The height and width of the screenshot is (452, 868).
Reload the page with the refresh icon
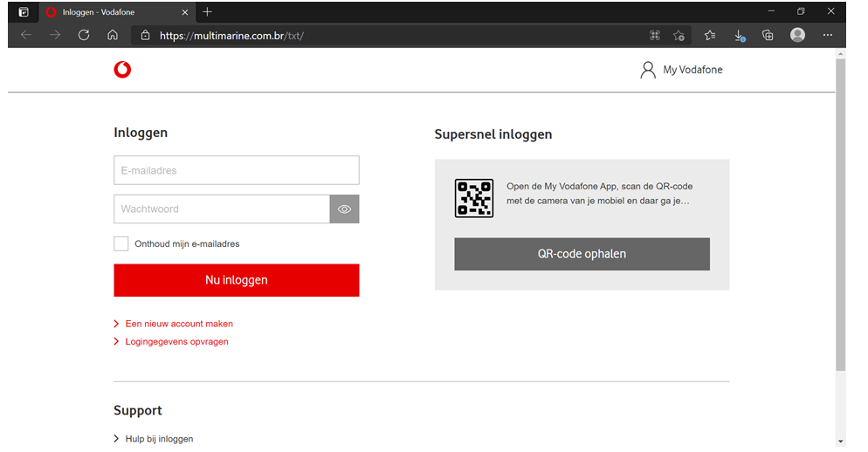point(84,36)
